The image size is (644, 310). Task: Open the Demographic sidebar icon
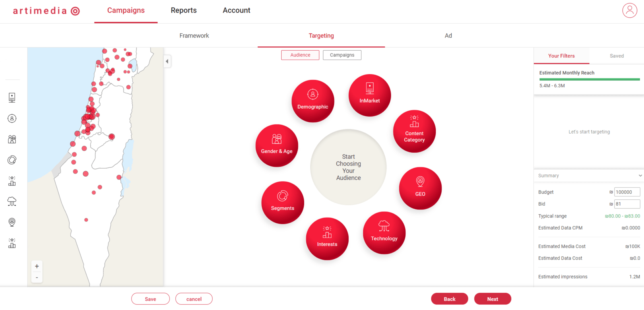coord(12,118)
